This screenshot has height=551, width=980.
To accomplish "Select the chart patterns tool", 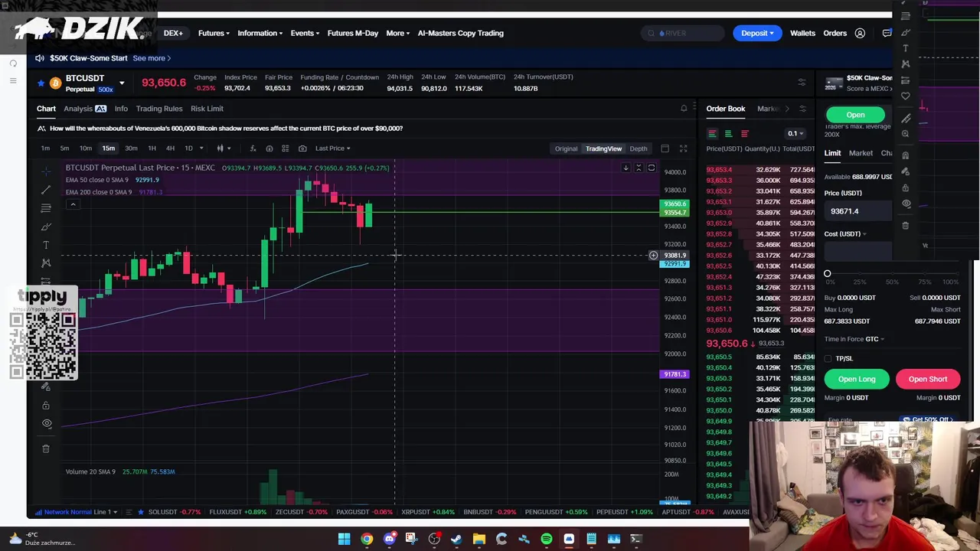I will tap(46, 263).
